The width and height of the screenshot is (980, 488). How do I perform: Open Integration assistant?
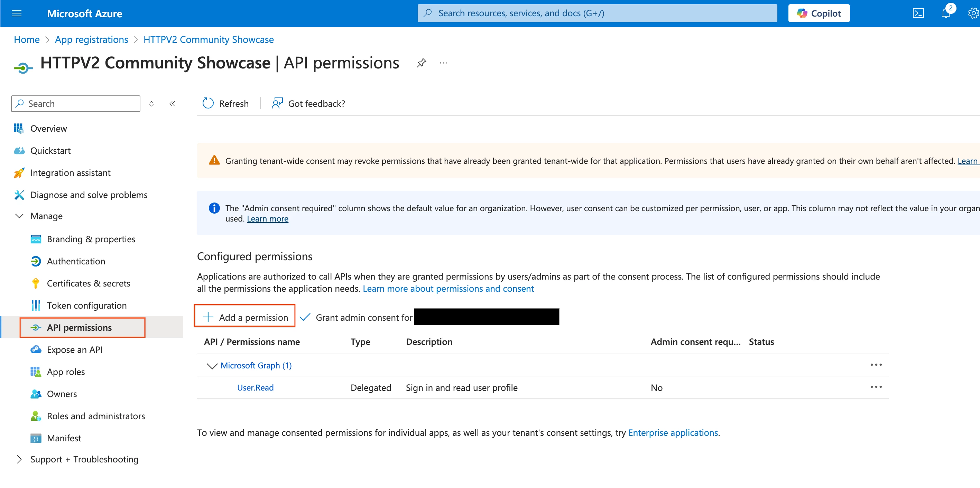[x=71, y=173]
